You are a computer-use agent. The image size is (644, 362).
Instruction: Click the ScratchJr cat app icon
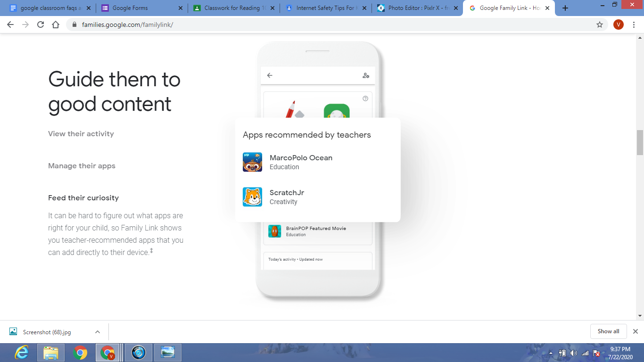(252, 197)
